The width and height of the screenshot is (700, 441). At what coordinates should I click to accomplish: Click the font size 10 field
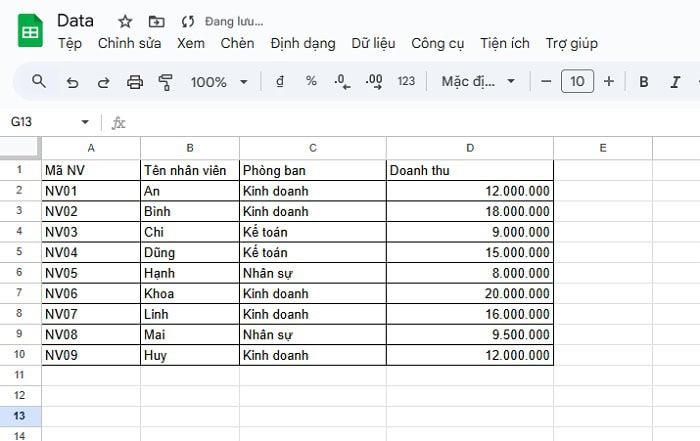[577, 82]
